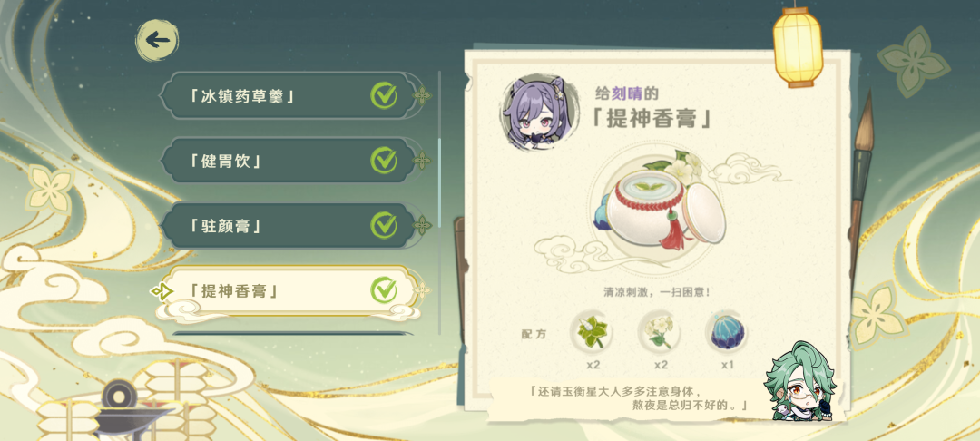This screenshot has width=980, height=441.
Task: Click the completion checkmark on 驻颜膏
Action: [384, 226]
